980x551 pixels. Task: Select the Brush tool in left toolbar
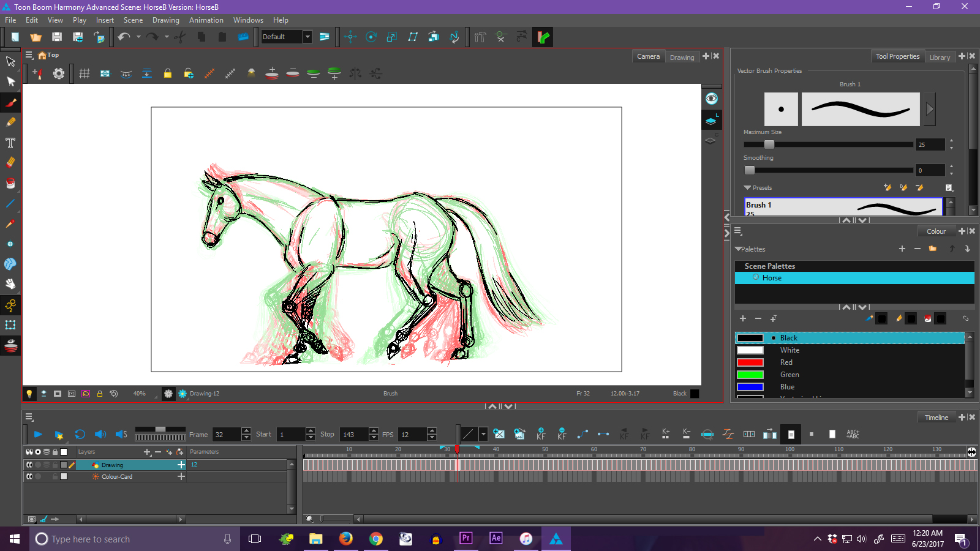click(10, 102)
